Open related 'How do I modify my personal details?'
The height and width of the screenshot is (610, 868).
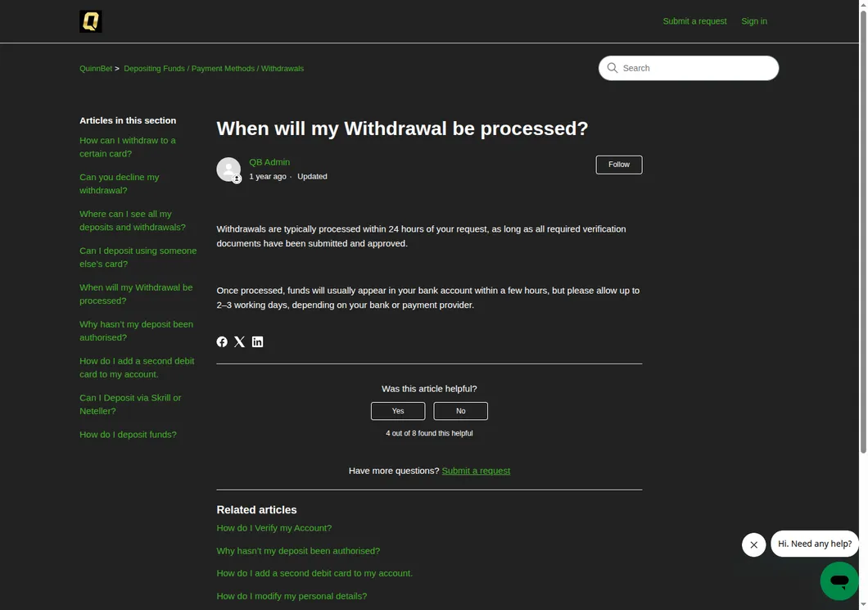[x=292, y=596]
